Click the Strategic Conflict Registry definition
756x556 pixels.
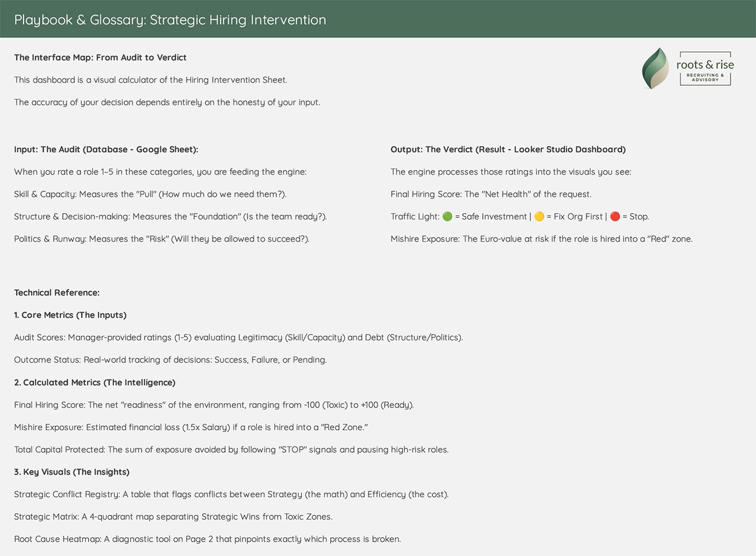click(231, 494)
